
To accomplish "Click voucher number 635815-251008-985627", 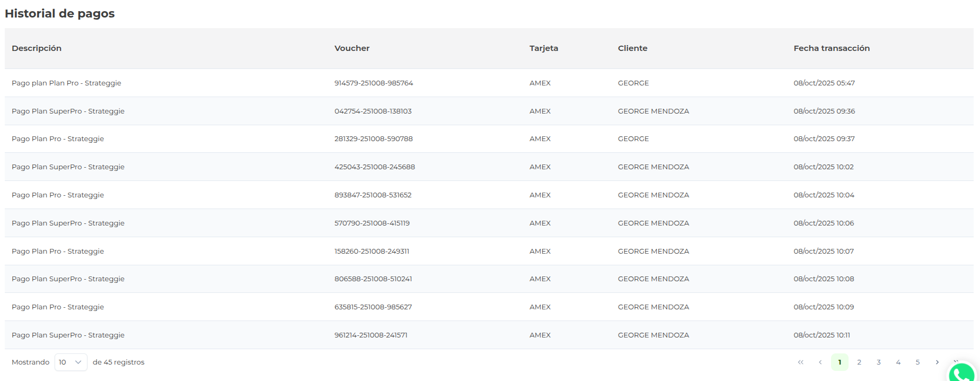I will [373, 307].
